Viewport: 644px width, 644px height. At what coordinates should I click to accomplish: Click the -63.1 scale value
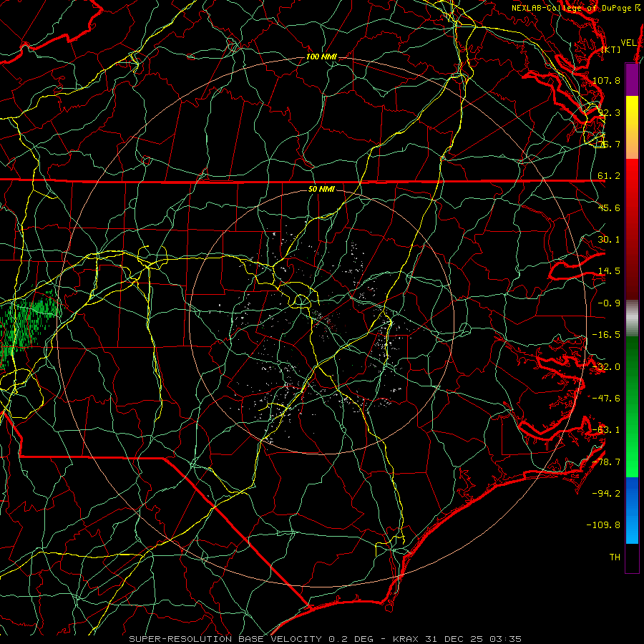(606, 430)
